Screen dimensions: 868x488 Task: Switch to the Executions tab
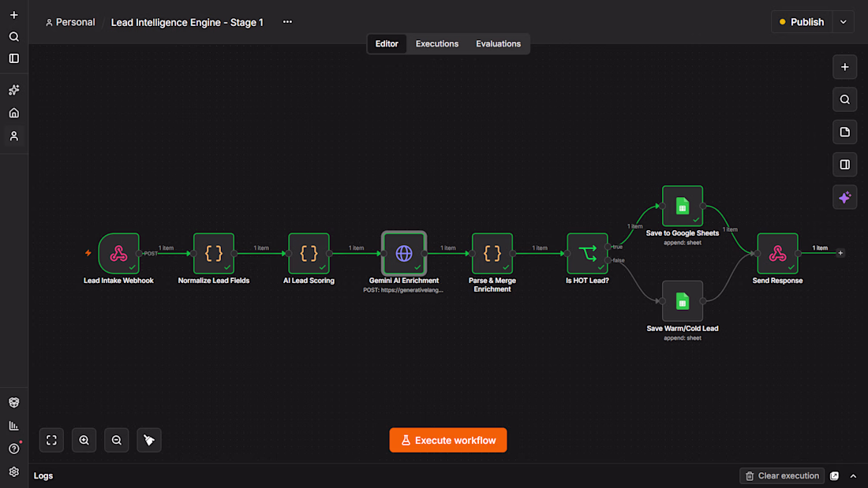point(437,43)
